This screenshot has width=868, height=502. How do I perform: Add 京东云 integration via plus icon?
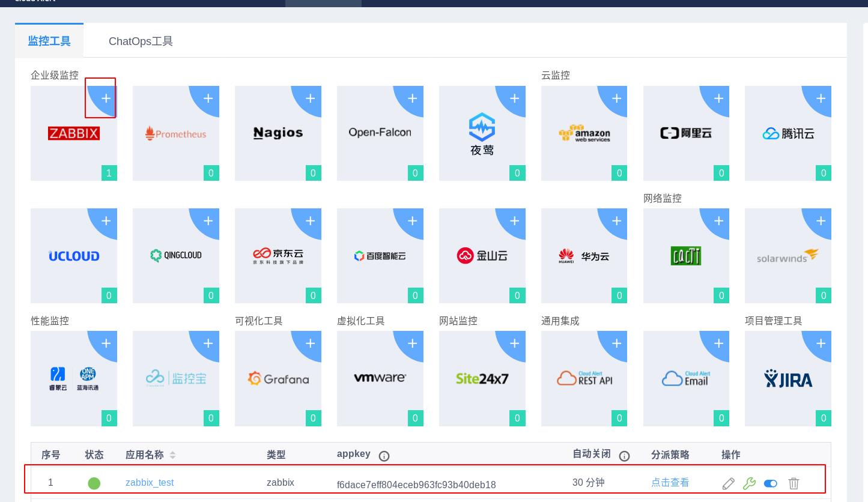[311, 220]
